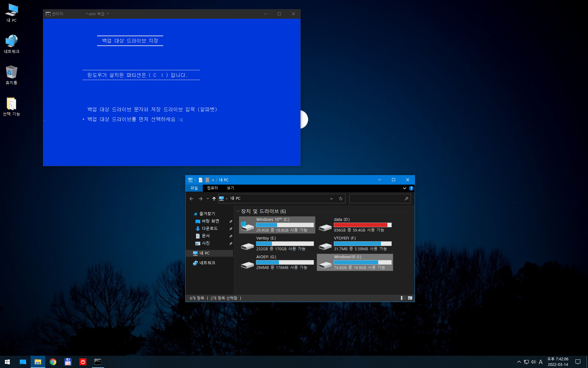
Task: Switch to command prompt in taskbar
Action: [x=98, y=362]
